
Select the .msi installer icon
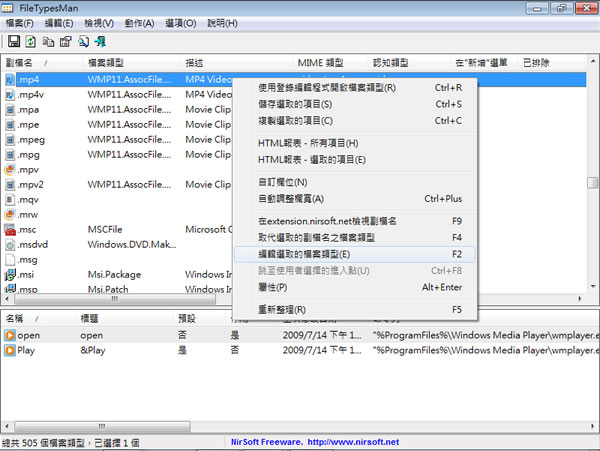click(x=10, y=275)
